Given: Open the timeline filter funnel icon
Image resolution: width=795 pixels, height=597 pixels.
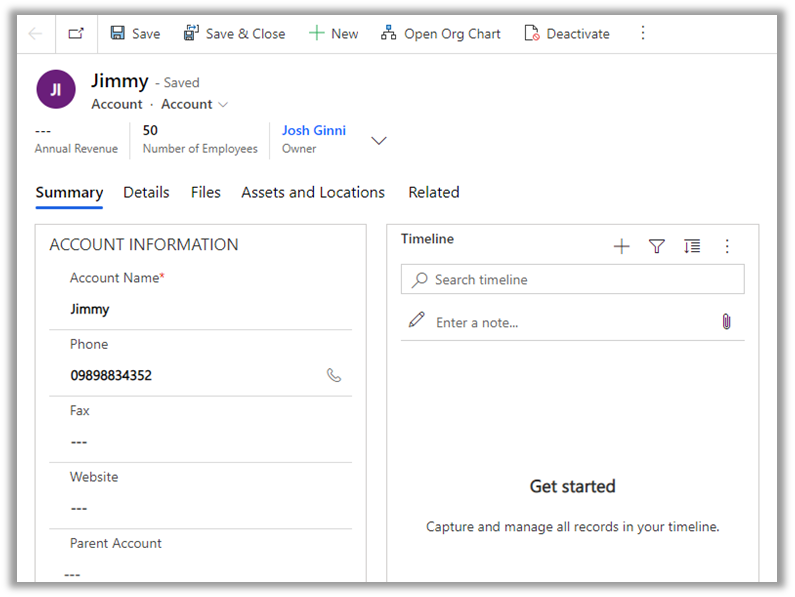Looking at the screenshot, I should (x=657, y=246).
